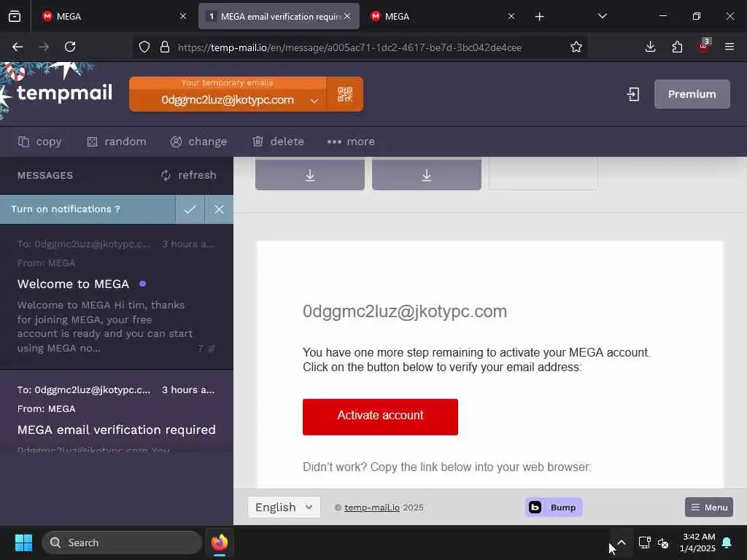The image size is (747, 560).
Task: Open the notifications bell in taskbar
Action: [727, 542]
